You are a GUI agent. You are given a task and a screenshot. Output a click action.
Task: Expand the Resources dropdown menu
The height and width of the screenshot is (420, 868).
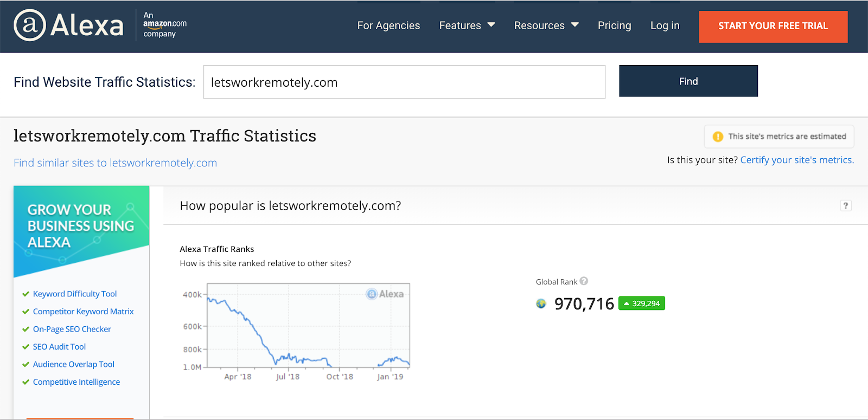546,25
